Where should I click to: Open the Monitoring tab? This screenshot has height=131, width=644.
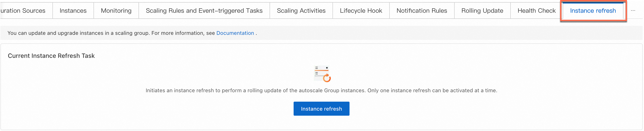116,11
